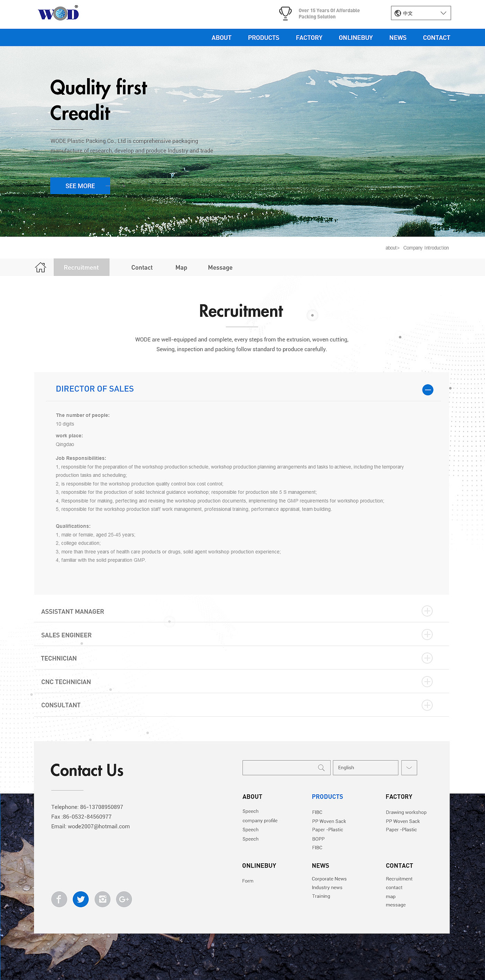Click the search magnifier icon in footer
Image resolution: width=485 pixels, height=980 pixels.
point(321,768)
